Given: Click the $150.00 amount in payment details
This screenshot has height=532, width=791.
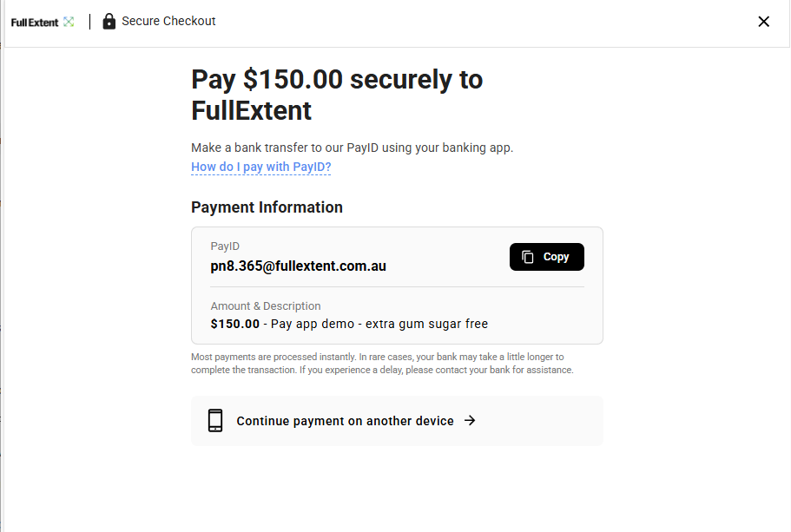Looking at the screenshot, I should coord(235,324).
